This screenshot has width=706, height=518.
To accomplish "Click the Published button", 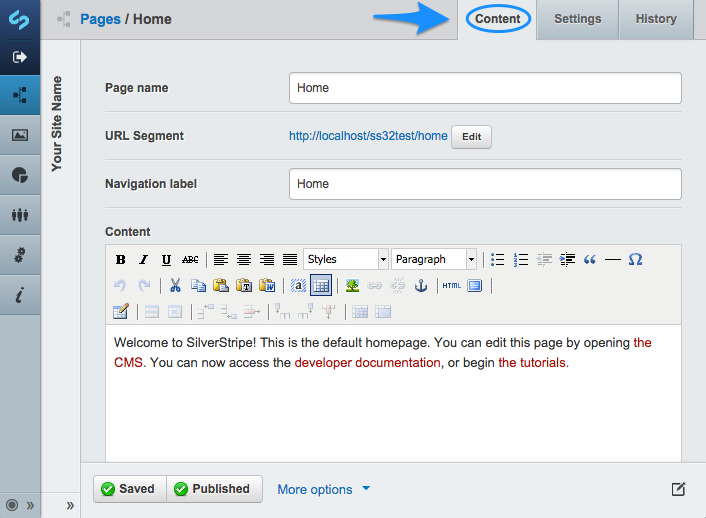I will tap(214, 489).
